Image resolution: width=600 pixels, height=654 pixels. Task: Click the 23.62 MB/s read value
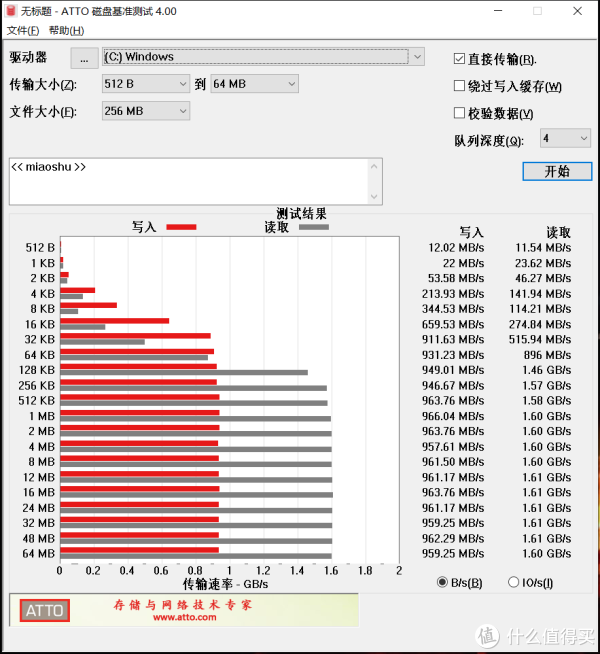point(543,263)
